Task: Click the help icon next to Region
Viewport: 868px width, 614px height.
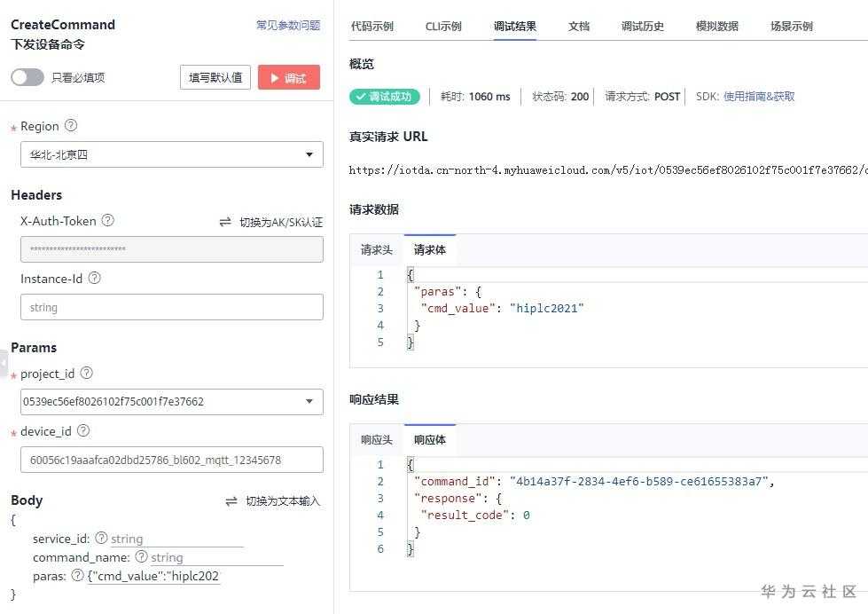Action: click(x=71, y=126)
